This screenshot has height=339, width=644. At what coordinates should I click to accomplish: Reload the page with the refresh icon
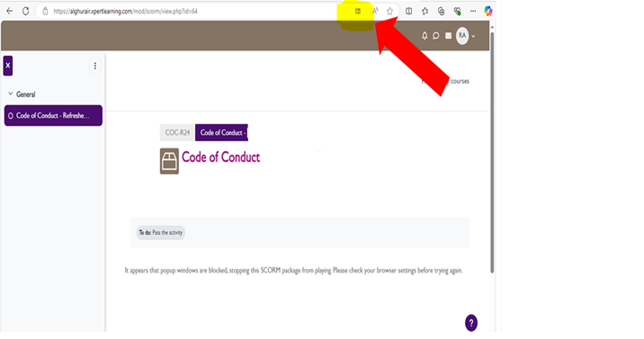point(25,11)
